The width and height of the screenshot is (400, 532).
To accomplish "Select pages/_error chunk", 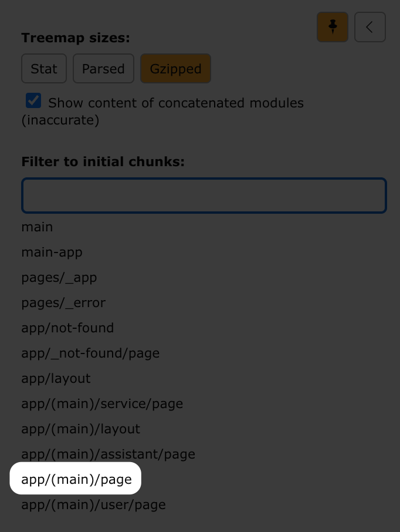I will tap(63, 302).
